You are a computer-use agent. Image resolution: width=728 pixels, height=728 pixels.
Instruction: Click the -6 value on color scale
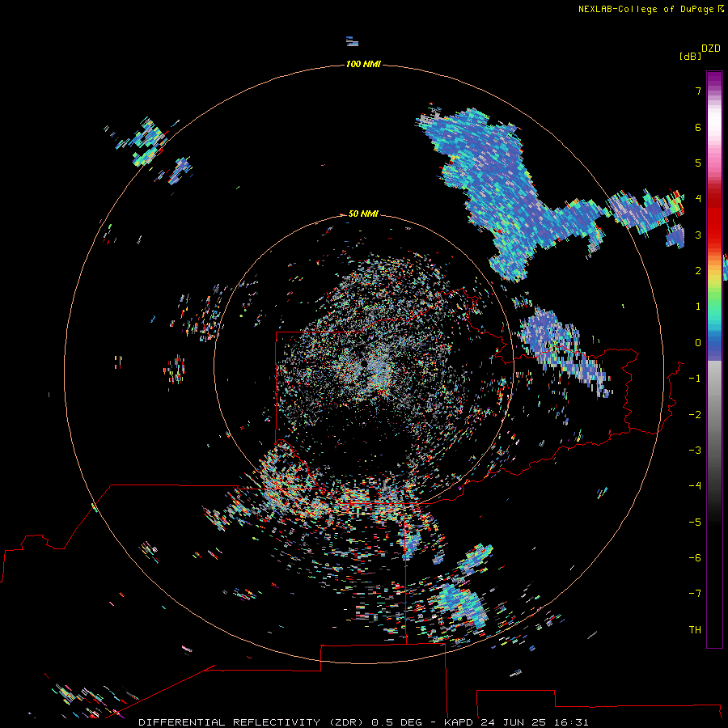click(695, 558)
